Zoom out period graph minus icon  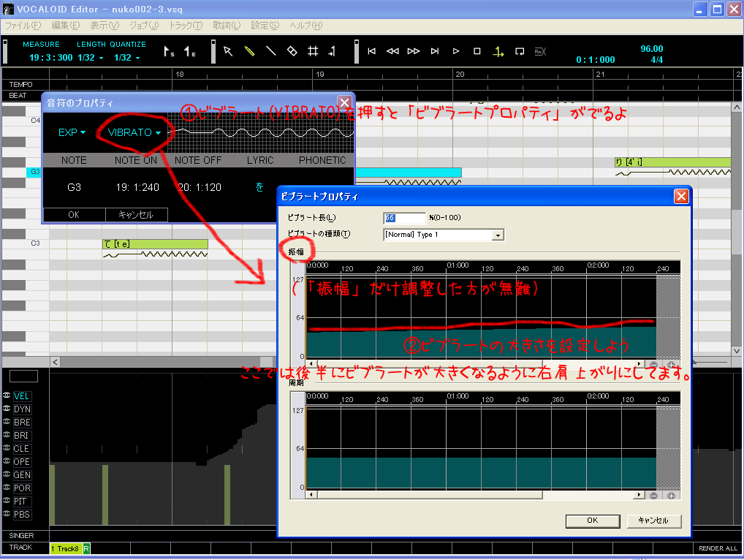click(653, 496)
